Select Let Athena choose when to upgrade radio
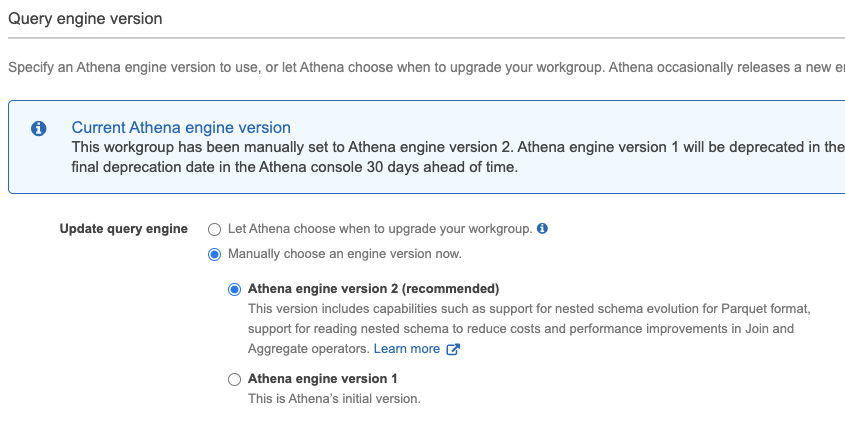The image size is (845, 422). click(x=214, y=229)
